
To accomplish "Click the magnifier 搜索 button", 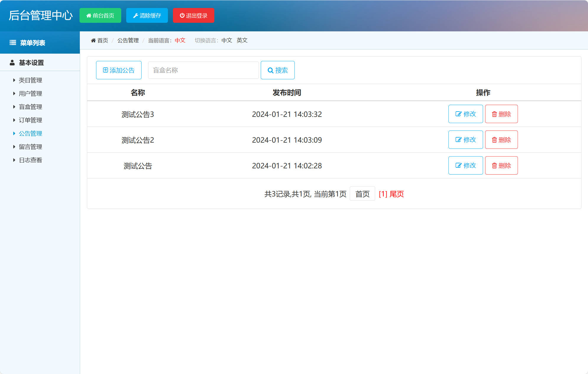I will 270,70.
